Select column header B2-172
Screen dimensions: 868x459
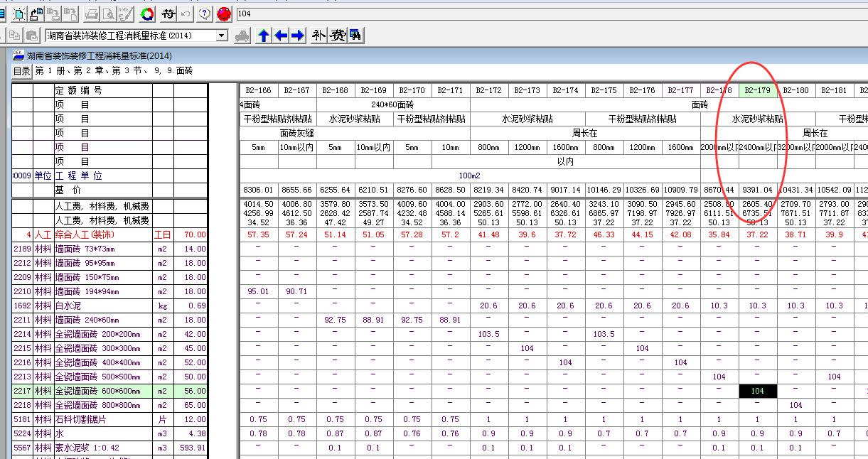coord(488,90)
